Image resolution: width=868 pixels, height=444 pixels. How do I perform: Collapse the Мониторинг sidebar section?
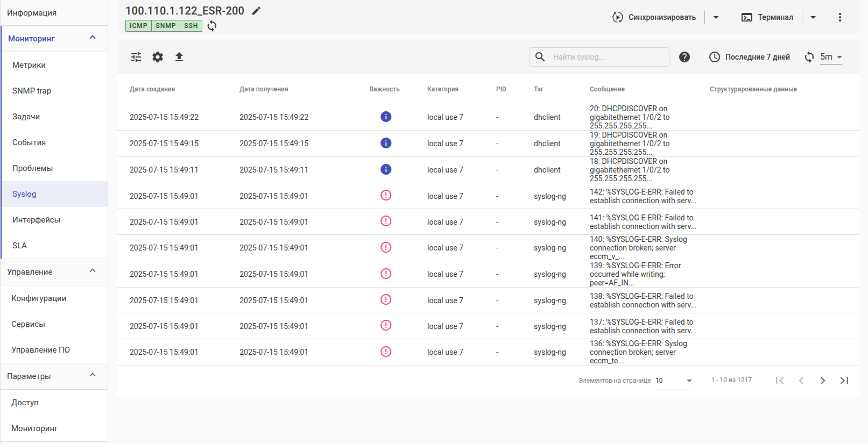pyautogui.click(x=93, y=38)
